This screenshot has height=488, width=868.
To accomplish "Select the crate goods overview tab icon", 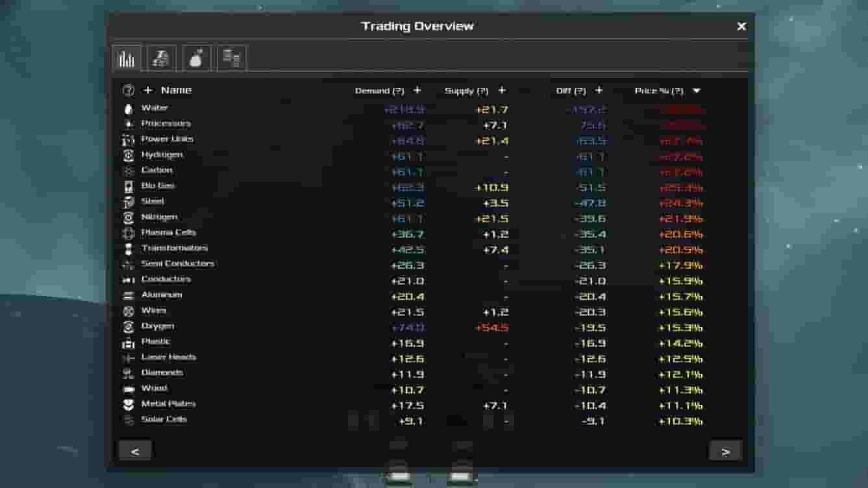I will point(232,57).
